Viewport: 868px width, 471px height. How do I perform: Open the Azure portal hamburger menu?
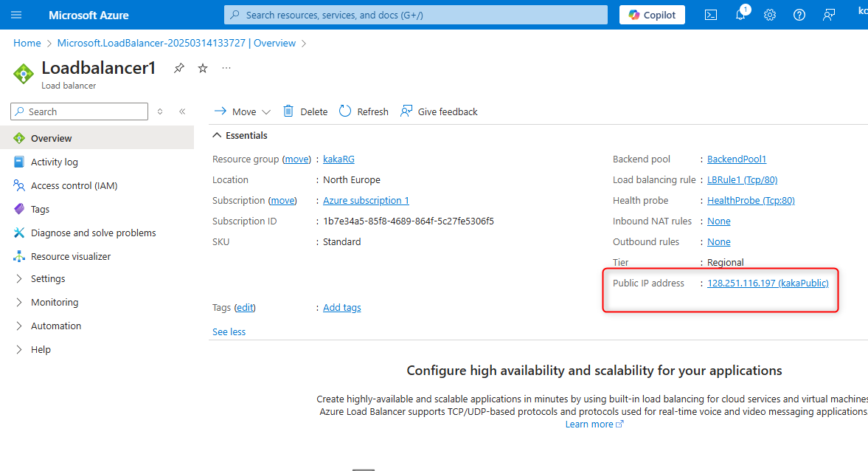(x=16, y=15)
